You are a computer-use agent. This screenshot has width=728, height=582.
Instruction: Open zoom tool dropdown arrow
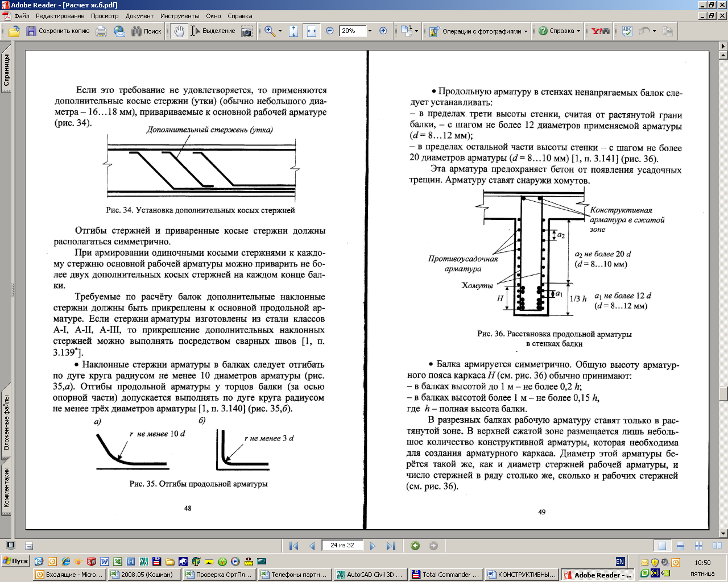click(280, 31)
